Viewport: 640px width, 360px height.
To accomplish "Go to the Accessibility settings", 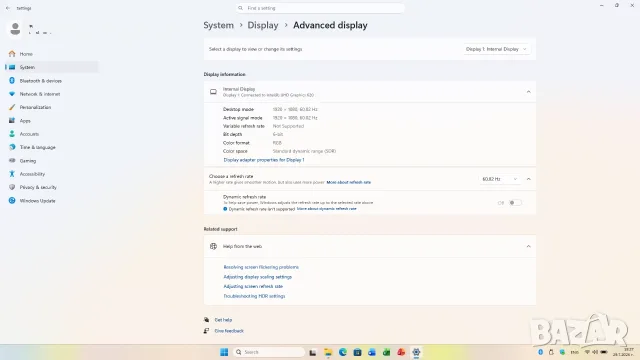I will pos(32,174).
